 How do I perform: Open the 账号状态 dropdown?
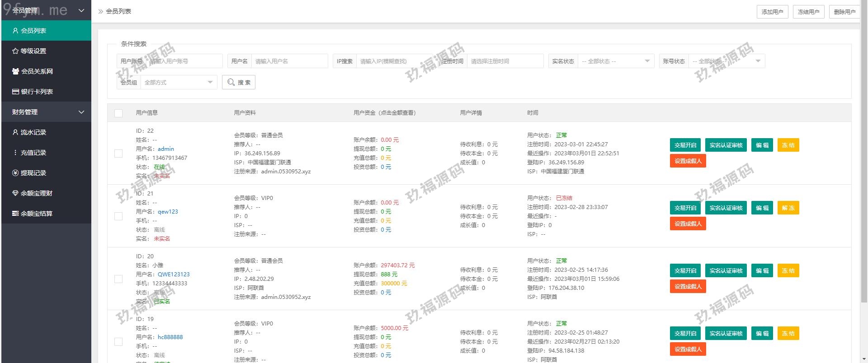[726, 61]
